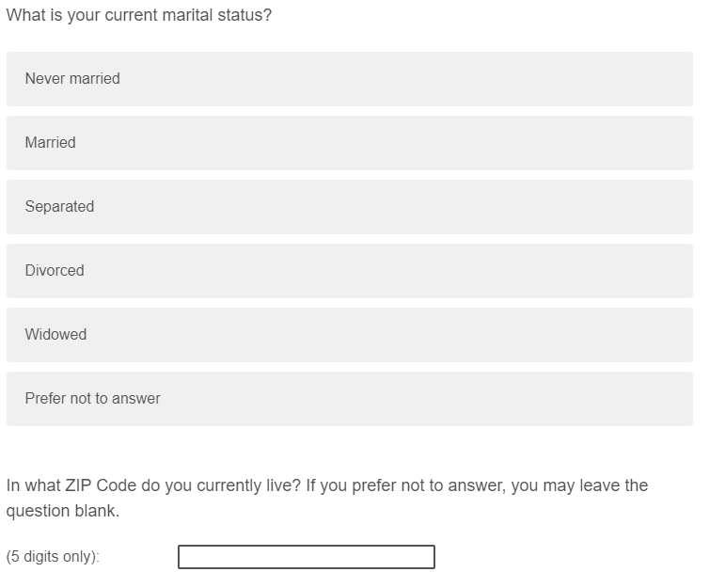709x588 pixels.
Task: Pick the Divorced option
Action: click(x=349, y=271)
